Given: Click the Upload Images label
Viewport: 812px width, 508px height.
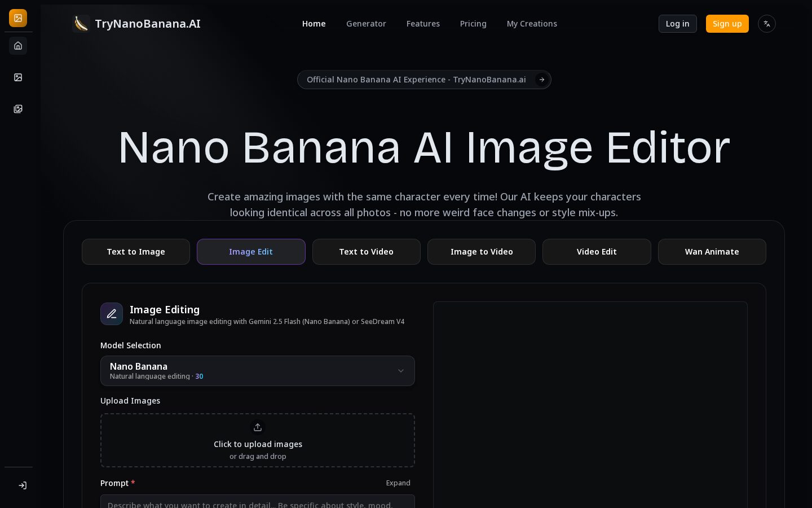Looking at the screenshot, I should click(130, 401).
